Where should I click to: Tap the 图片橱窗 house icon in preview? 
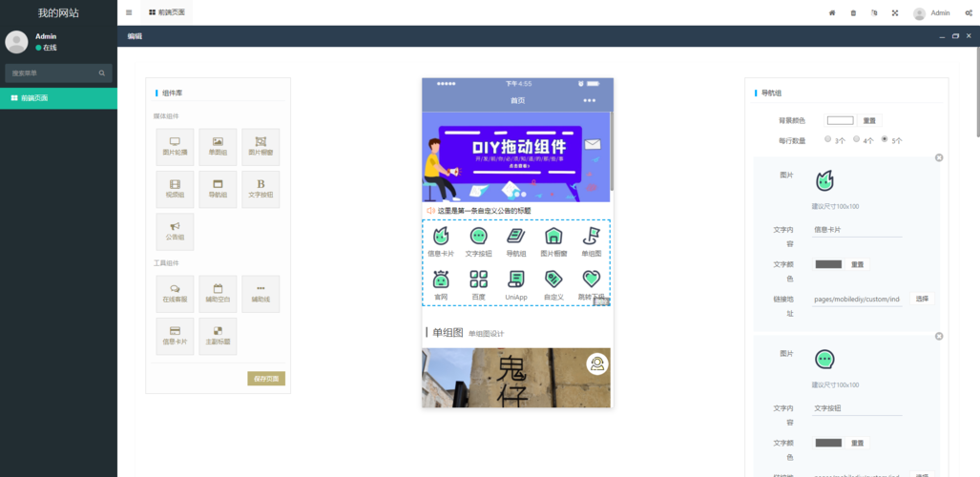[x=553, y=236]
